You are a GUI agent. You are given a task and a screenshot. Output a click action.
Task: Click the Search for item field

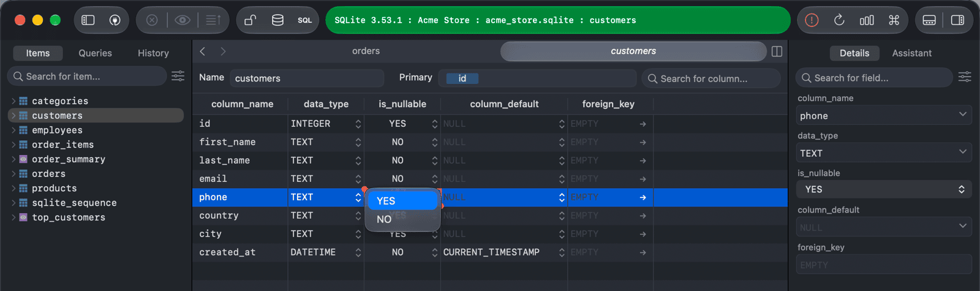(x=87, y=76)
